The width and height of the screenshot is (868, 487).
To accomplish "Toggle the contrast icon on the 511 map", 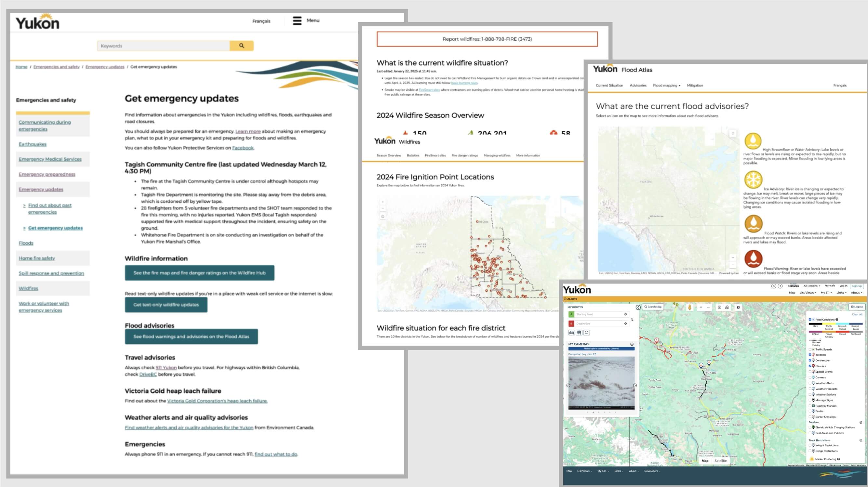I will point(738,308).
